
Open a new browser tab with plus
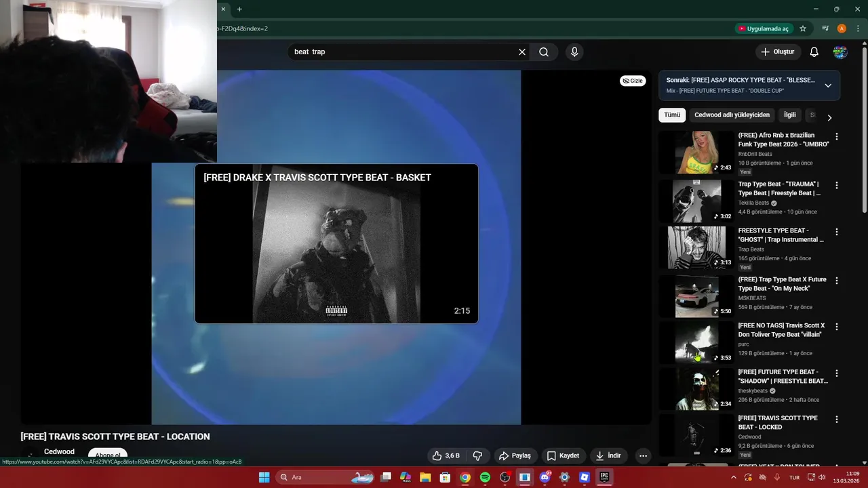(x=239, y=9)
